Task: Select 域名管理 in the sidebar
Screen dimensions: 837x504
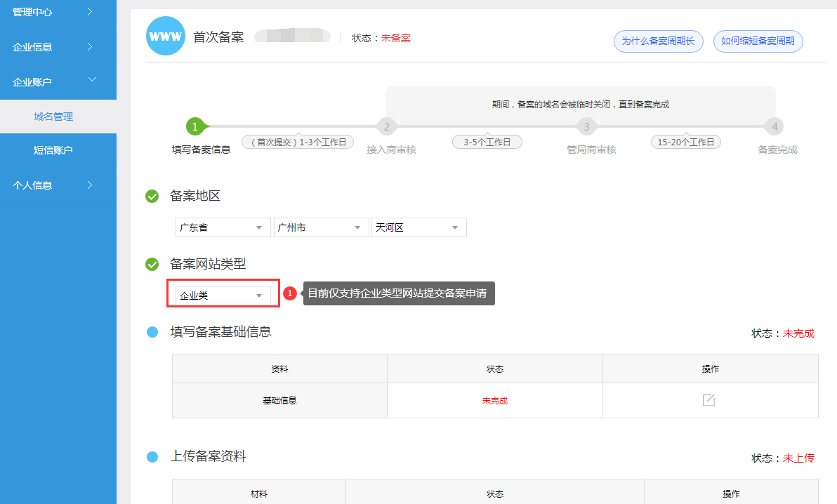Action: (x=53, y=117)
